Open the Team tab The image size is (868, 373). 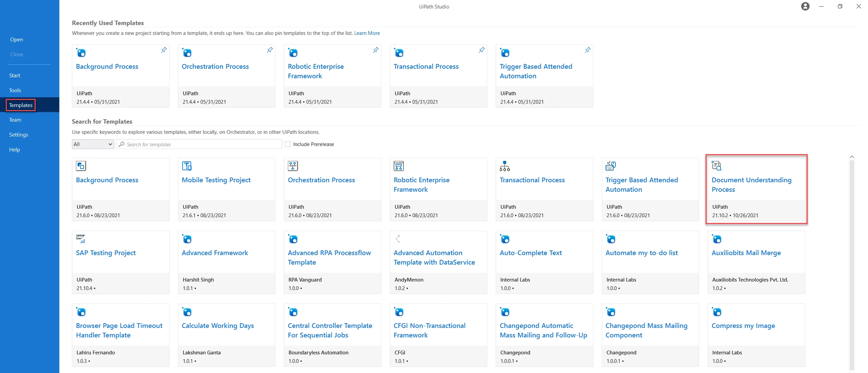(15, 120)
